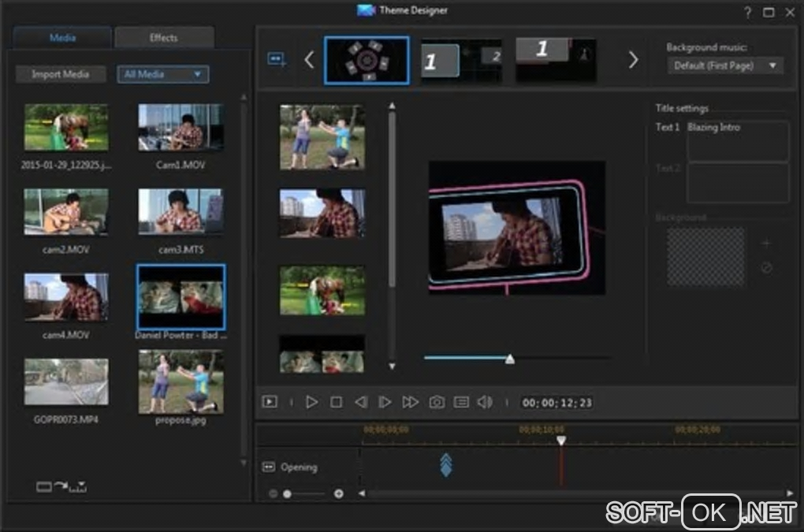The height and width of the screenshot is (532, 804).
Task: Switch to the Media tab
Action: [63, 38]
